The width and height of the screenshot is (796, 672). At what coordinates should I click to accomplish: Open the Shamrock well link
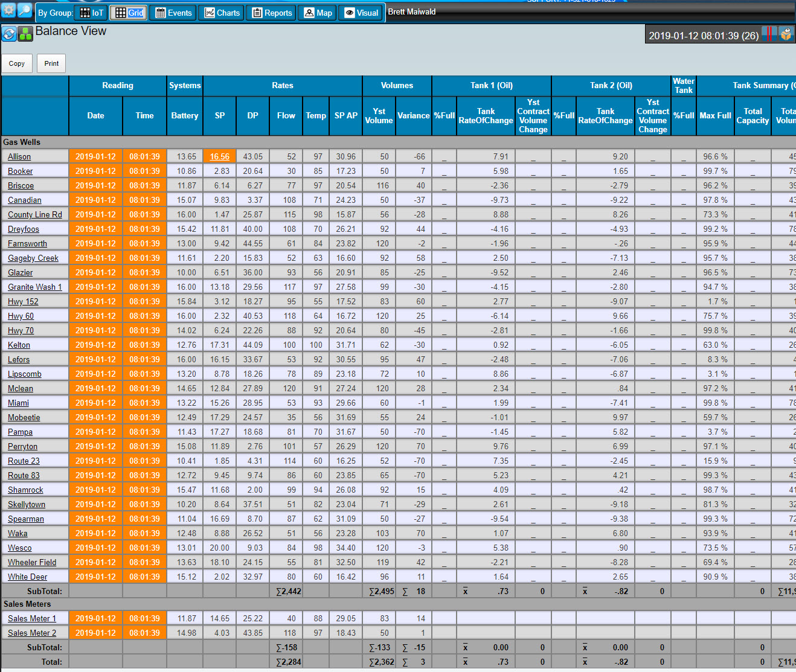(25, 490)
